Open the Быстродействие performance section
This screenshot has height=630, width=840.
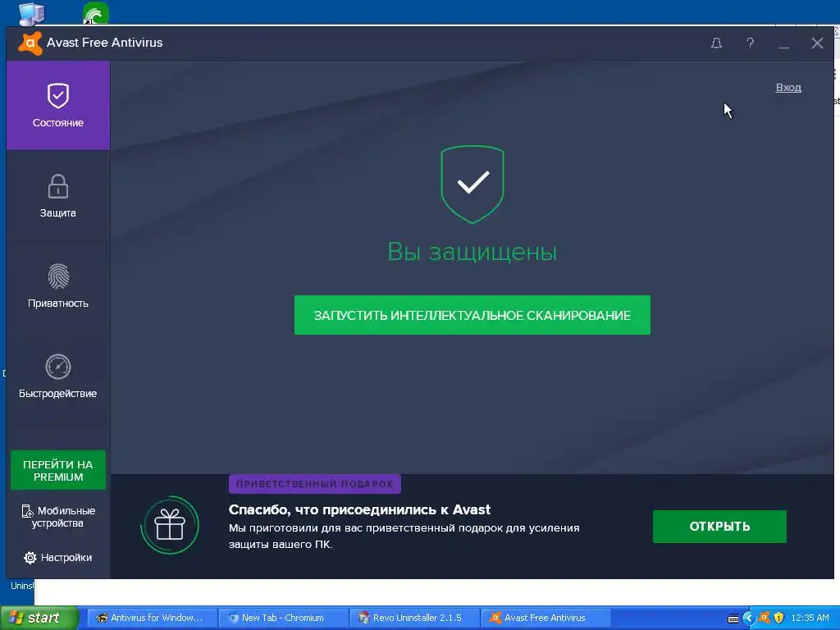[x=58, y=376]
